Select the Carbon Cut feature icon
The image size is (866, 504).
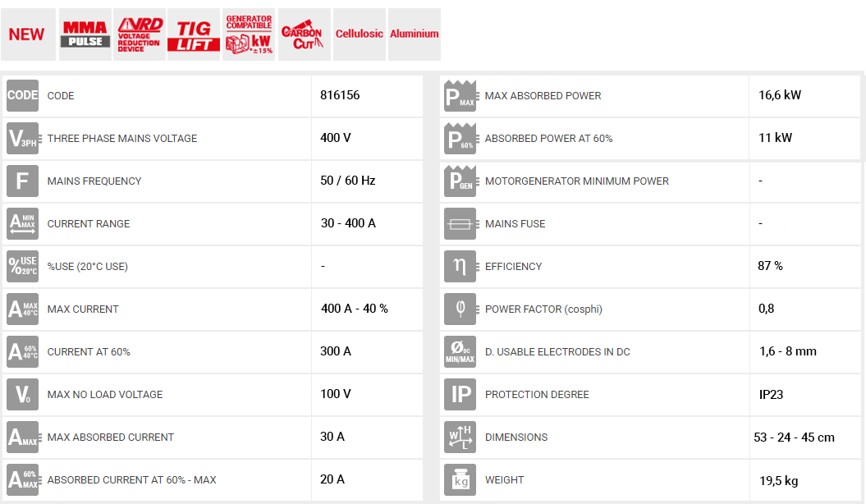point(304,34)
